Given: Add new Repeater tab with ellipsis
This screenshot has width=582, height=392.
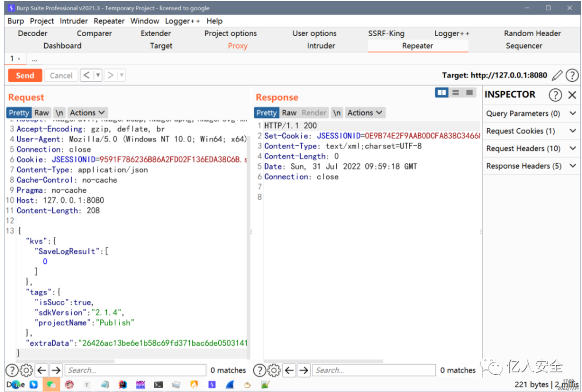Looking at the screenshot, I should (x=34, y=59).
